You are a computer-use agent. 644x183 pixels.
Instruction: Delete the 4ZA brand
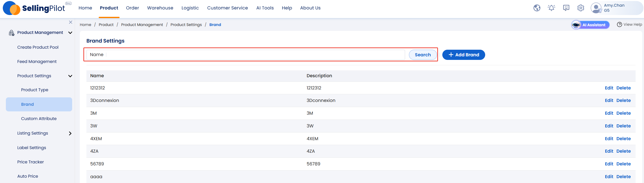(x=624, y=151)
